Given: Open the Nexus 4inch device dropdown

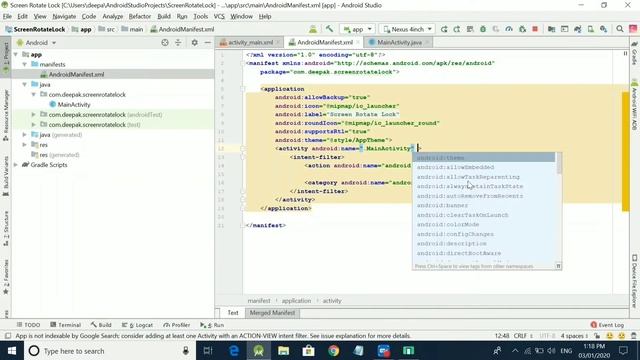Looking at the screenshot, I should [407, 29].
